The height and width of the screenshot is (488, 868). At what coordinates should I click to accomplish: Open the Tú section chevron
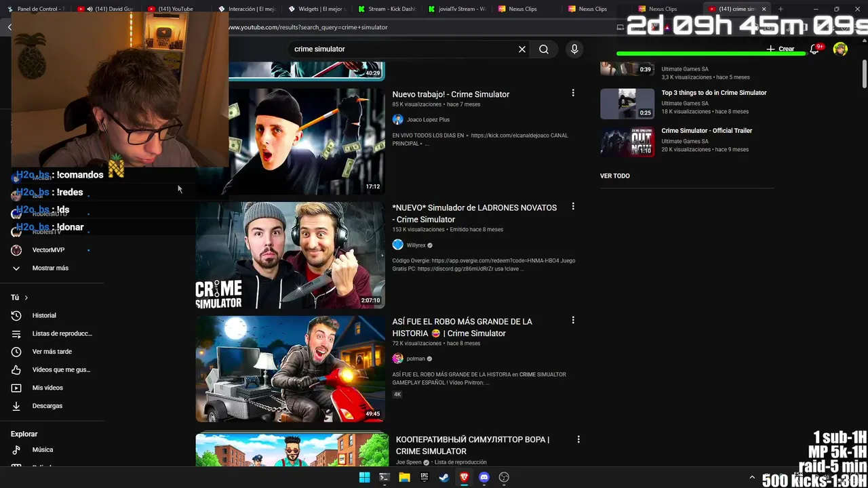26,298
